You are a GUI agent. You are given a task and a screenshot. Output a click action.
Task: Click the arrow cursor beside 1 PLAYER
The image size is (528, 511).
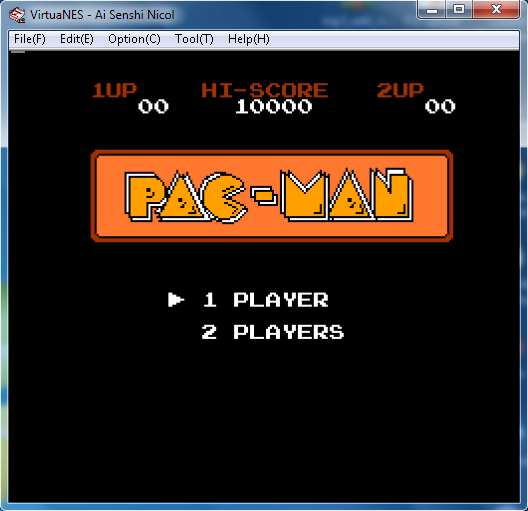(x=176, y=300)
